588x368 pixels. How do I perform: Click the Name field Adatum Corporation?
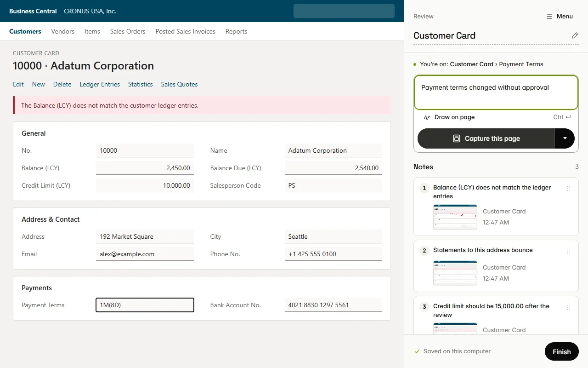[334, 150]
